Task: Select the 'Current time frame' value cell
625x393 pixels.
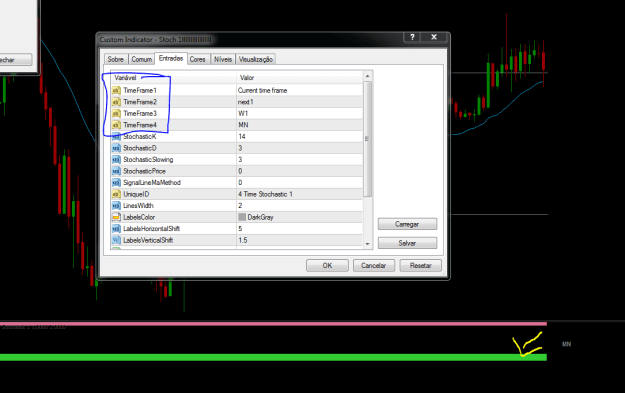Action: click(300, 90)
